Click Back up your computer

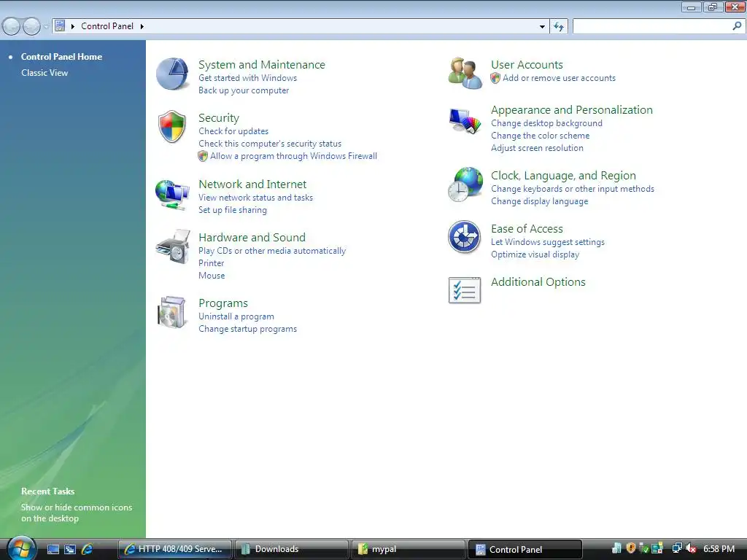(x=244, y=90)
